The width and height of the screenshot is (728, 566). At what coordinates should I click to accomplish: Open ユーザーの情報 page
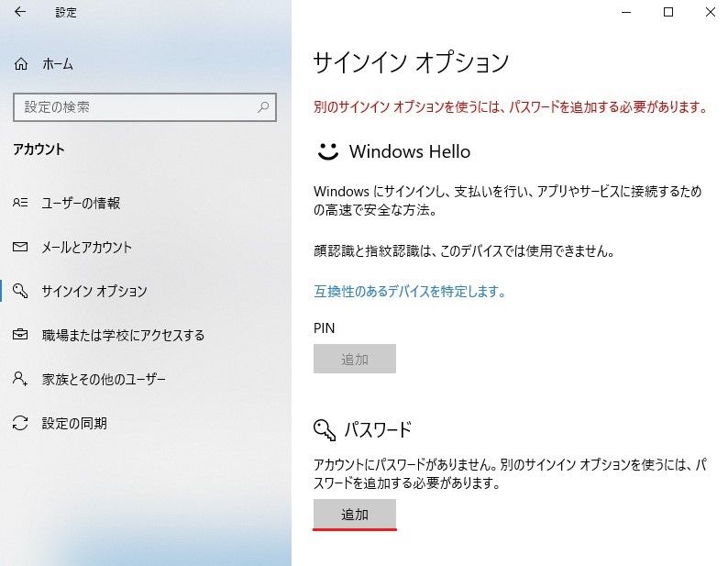81,203
